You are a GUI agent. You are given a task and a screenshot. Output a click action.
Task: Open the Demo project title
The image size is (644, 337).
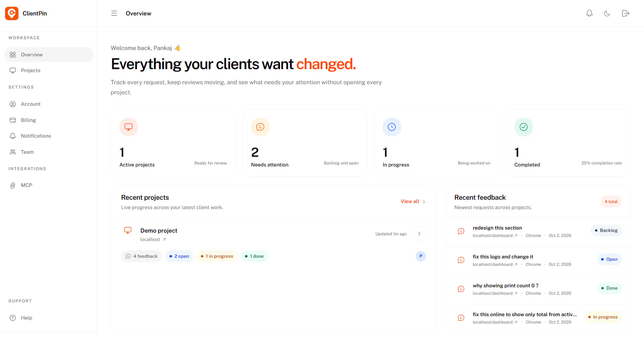click(x=159, y=231)
